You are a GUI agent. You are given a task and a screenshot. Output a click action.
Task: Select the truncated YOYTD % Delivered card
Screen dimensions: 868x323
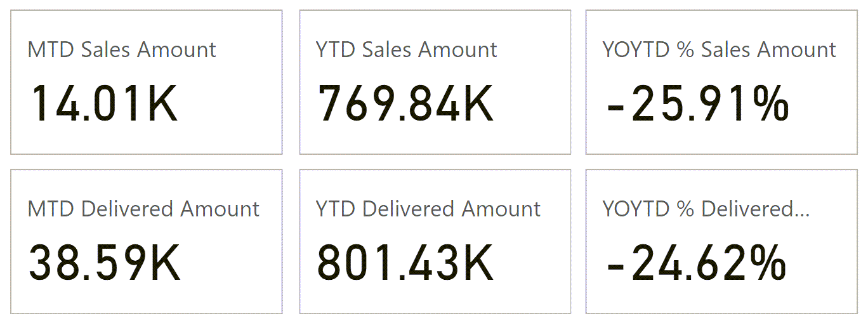(x=721, y=241)
